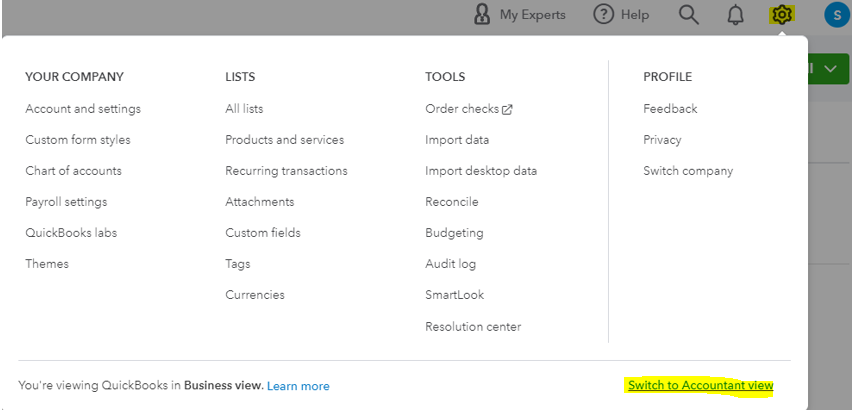Click the PROFILE column heading

coord(667,77)
